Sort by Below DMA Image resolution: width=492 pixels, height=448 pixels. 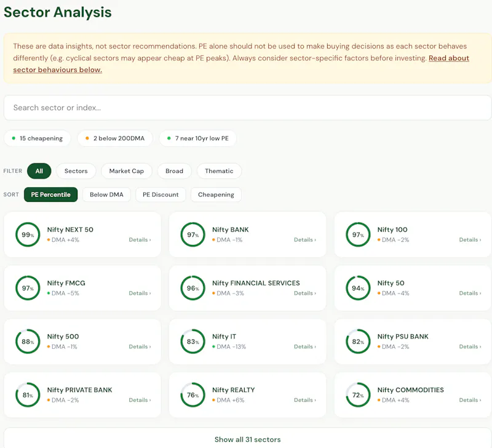pos(106,194)
